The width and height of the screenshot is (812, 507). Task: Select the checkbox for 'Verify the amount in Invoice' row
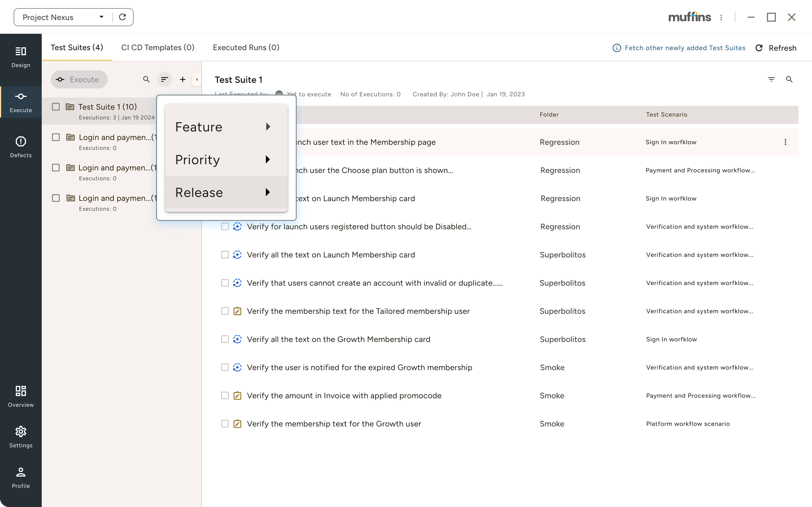tap(225, 395)
